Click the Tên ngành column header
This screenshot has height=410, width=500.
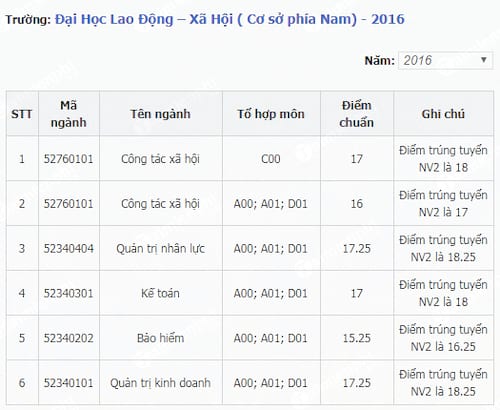click(x=161, y=114)
